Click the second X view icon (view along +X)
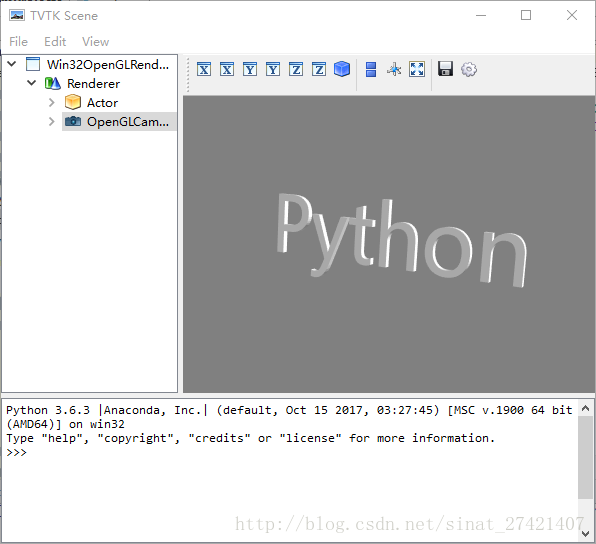 [x=227, y=70]
